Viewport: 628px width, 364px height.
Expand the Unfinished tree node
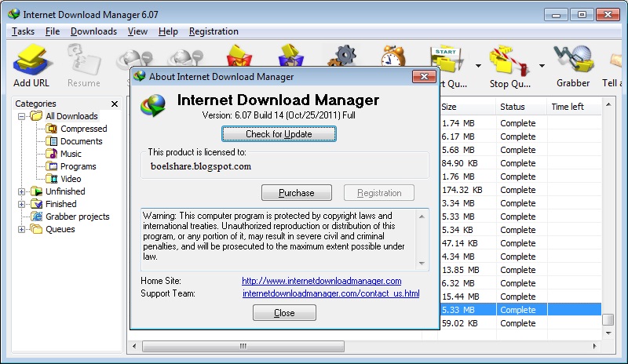click(x=22, y=191)
